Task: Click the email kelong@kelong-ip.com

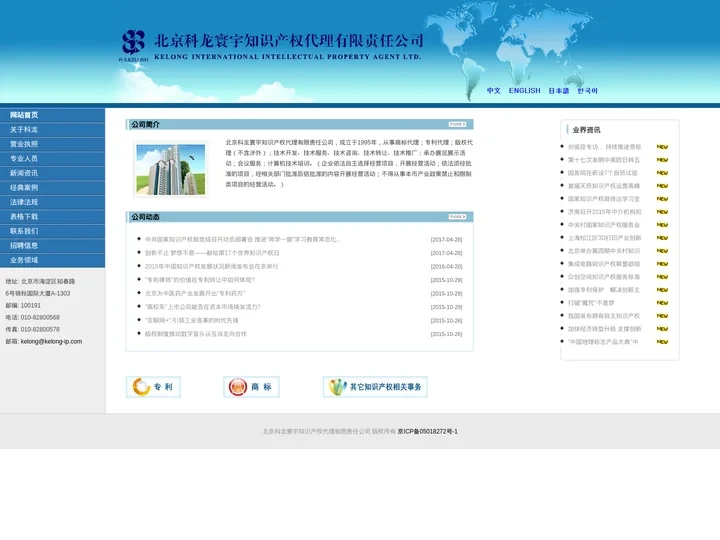Action: click(x=51, y=342)
